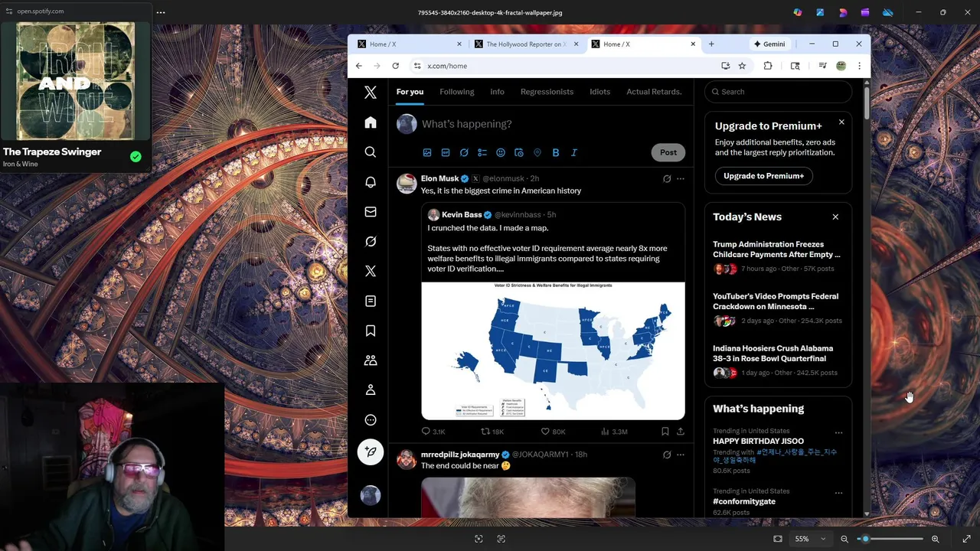980x551 pixels.
Task: Click the X Search box
Action: [x=778, y=92]
